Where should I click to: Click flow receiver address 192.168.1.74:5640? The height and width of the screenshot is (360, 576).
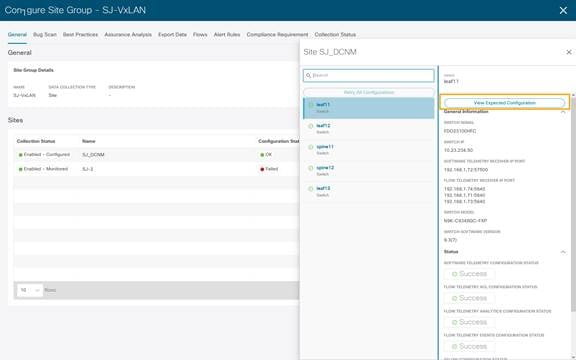pyautogui.click(x=465, y=189)
